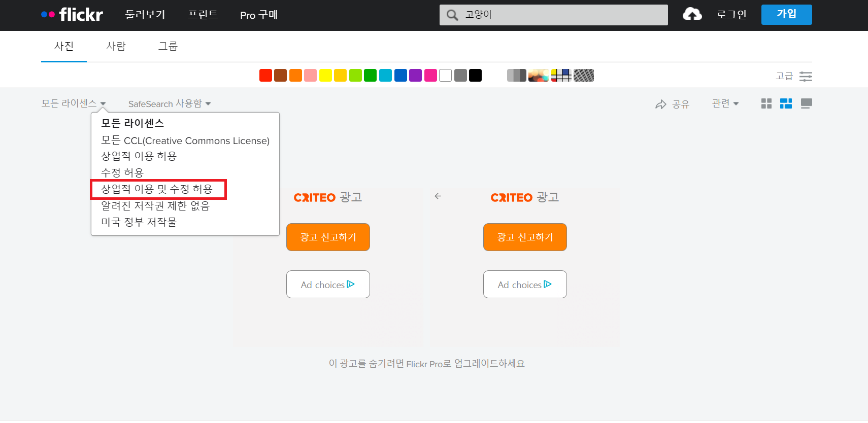Pick the red color filter swatch
This screenshot has width=868, height=423.
(265, 76)
